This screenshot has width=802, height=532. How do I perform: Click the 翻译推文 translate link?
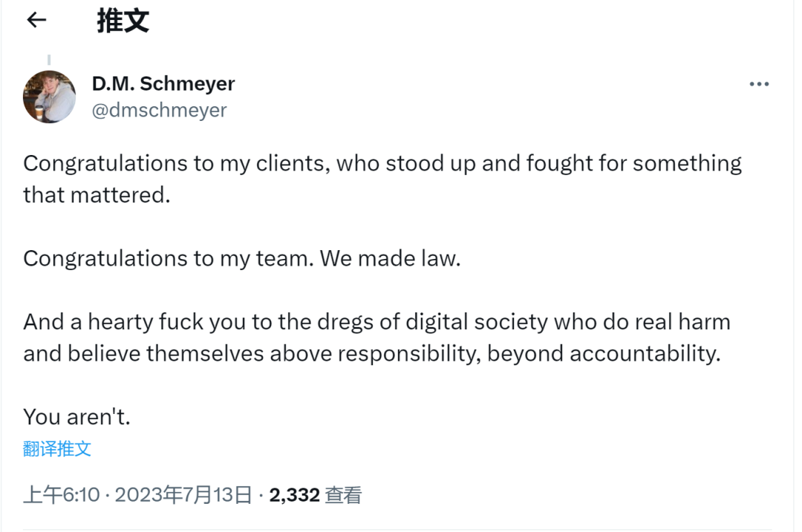coord(57,448)
